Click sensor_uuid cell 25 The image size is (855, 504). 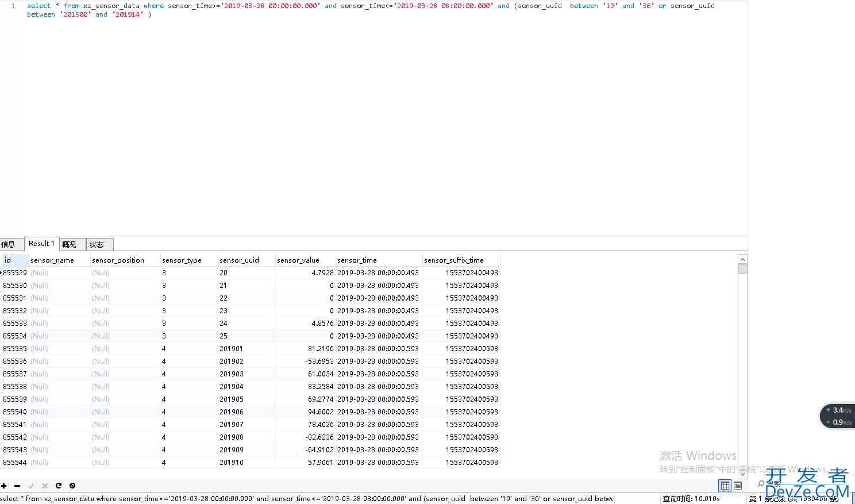click(247, 336)
